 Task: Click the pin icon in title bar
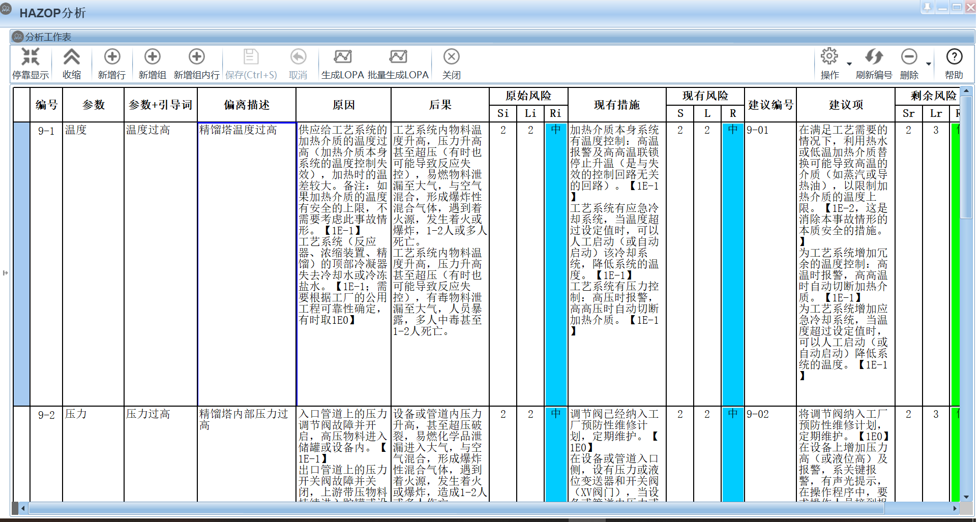[x=927, y=7]
